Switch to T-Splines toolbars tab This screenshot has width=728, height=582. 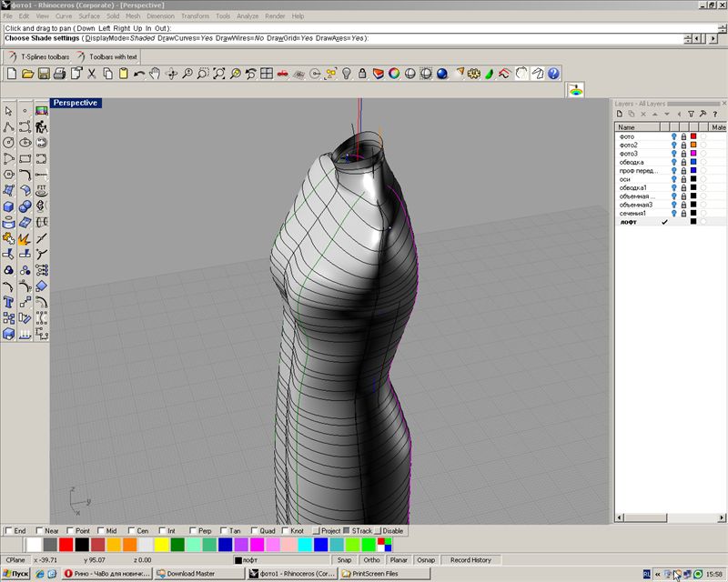pyautogui.click(x=45, y=56)
